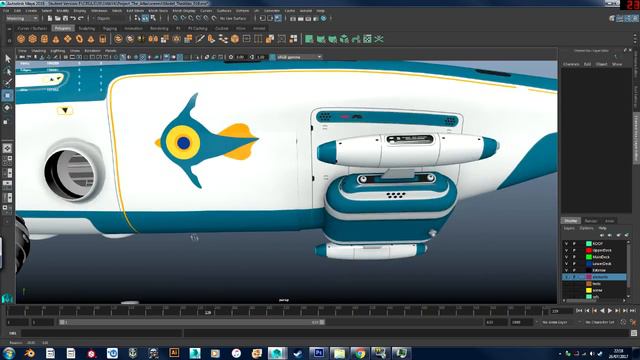Create a polygon cube from the shelf
The width and height of the screenshot is (640, 360).
(32, 39)
